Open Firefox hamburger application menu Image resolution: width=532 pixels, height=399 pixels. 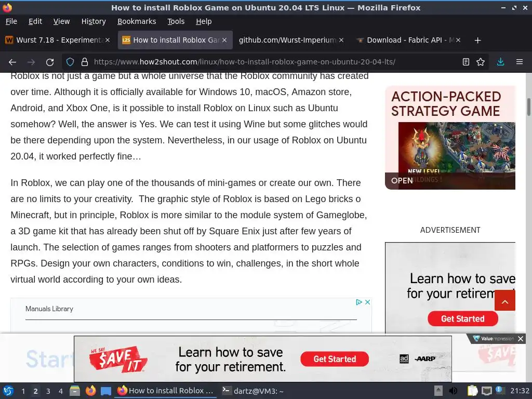click(x=520, y=62)
